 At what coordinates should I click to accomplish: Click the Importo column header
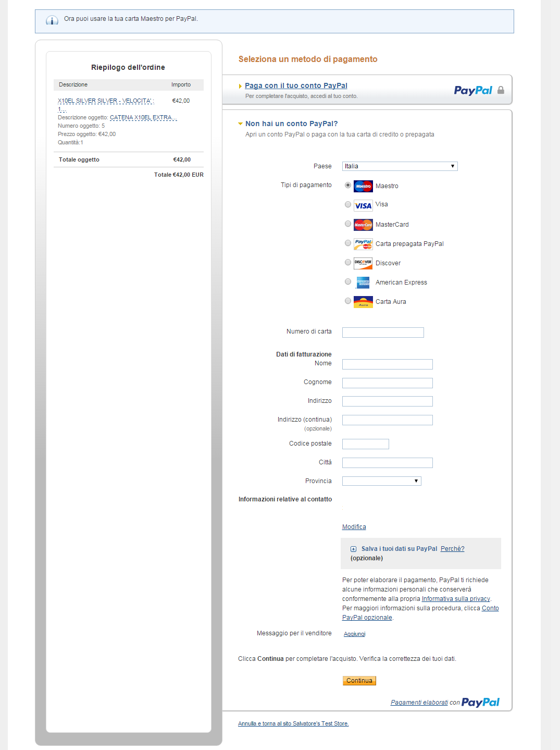[181, 84]
